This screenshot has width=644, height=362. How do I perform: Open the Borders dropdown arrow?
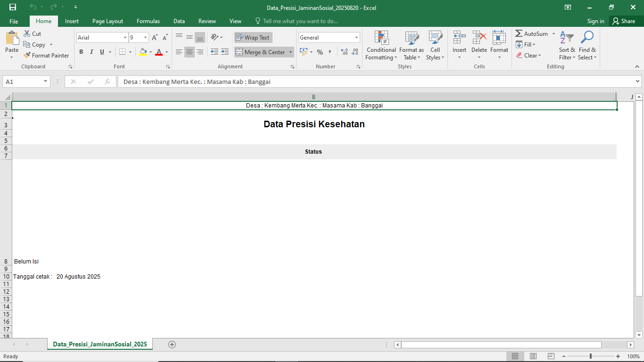[x=130, y=52]
